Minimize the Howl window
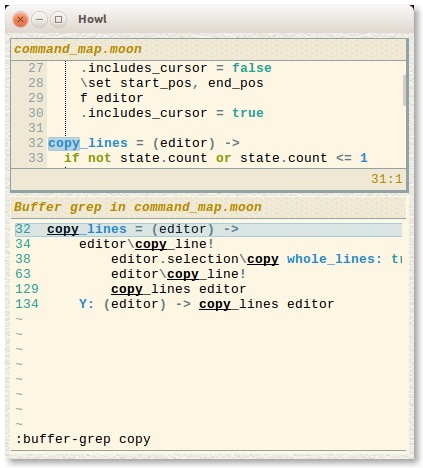The image size is (423, 468). pos(39,20)
